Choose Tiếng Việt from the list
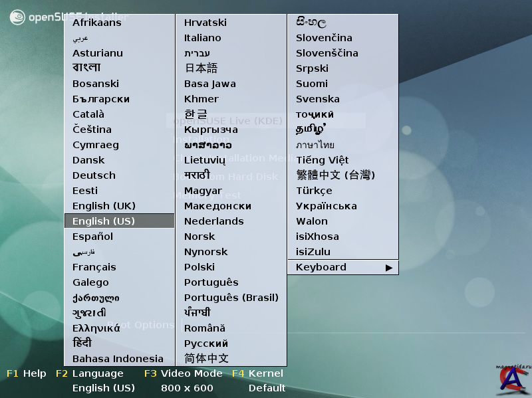 coord(322,160)
